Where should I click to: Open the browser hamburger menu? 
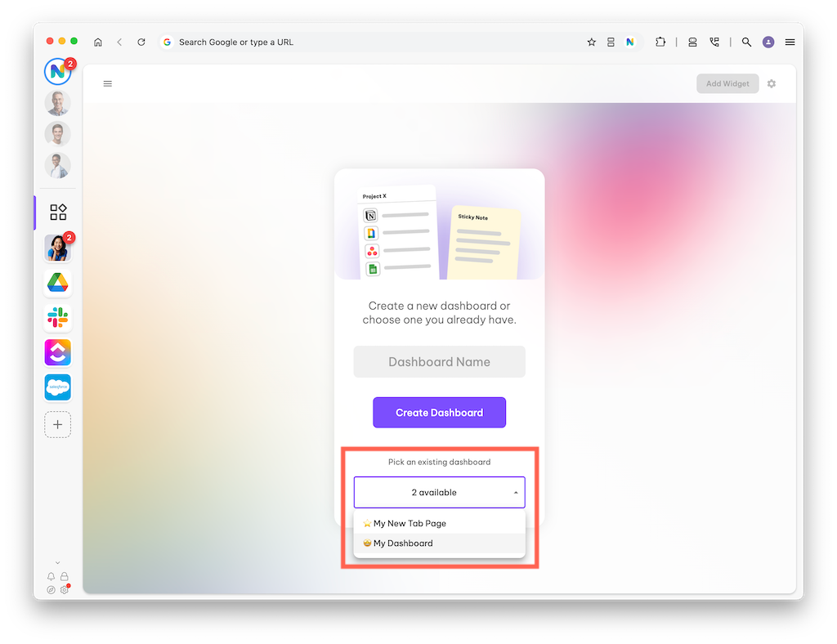pos(790,42)
